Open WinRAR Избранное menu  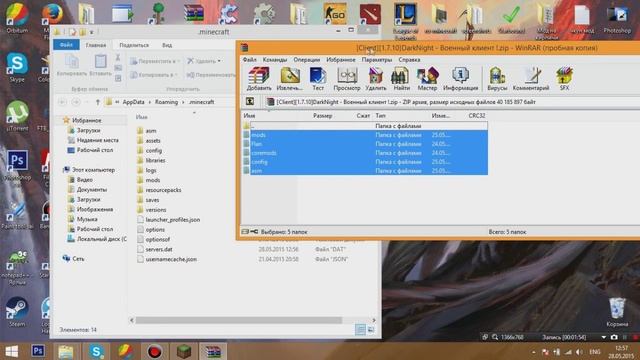click(x=341, y=60)
